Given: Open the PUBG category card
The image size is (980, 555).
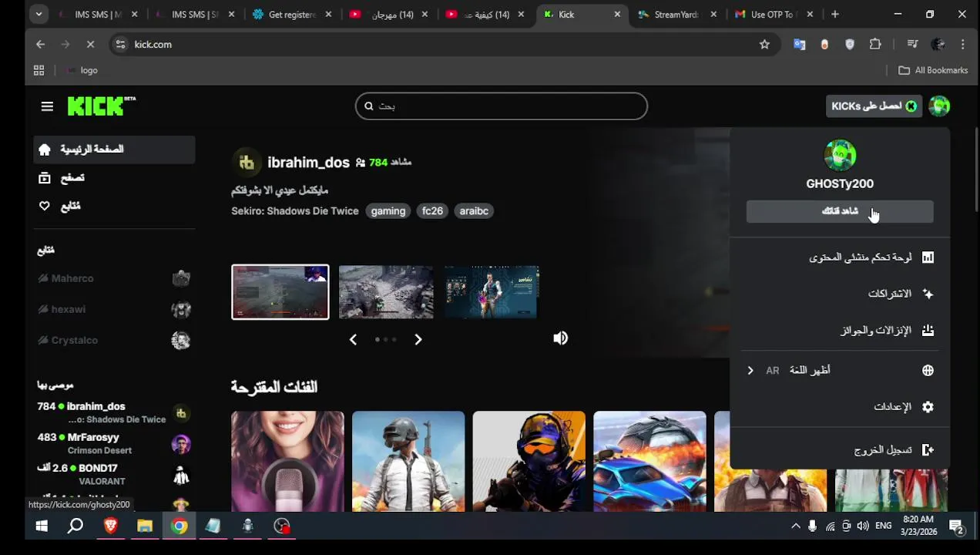Looking at the screenshot, I should pos(408,461).
